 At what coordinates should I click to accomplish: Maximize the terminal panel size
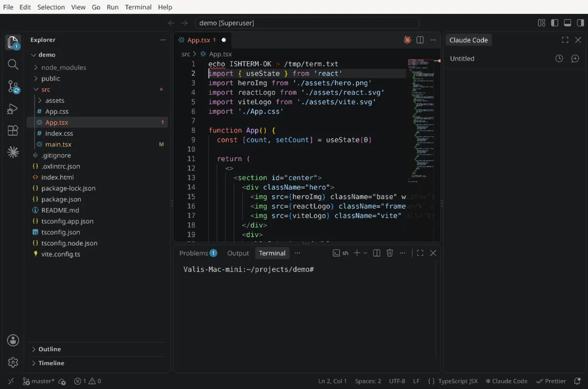point(420,253)
